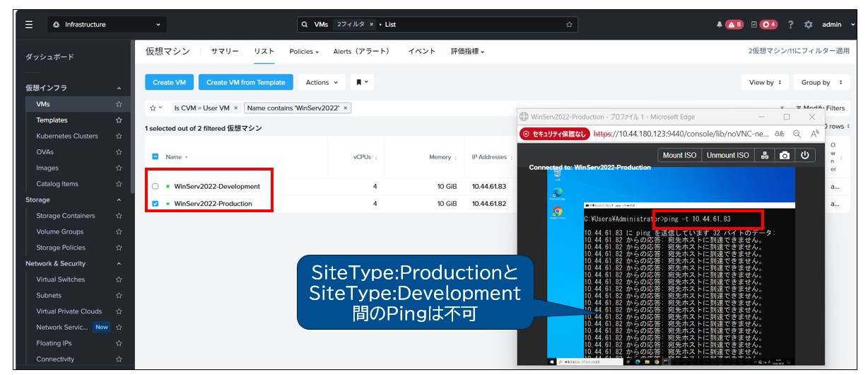Image resolution: width=868 pixels, height=375 pixels.
Task: Click the alerts bell icon
Action: [x=720, y=25]
